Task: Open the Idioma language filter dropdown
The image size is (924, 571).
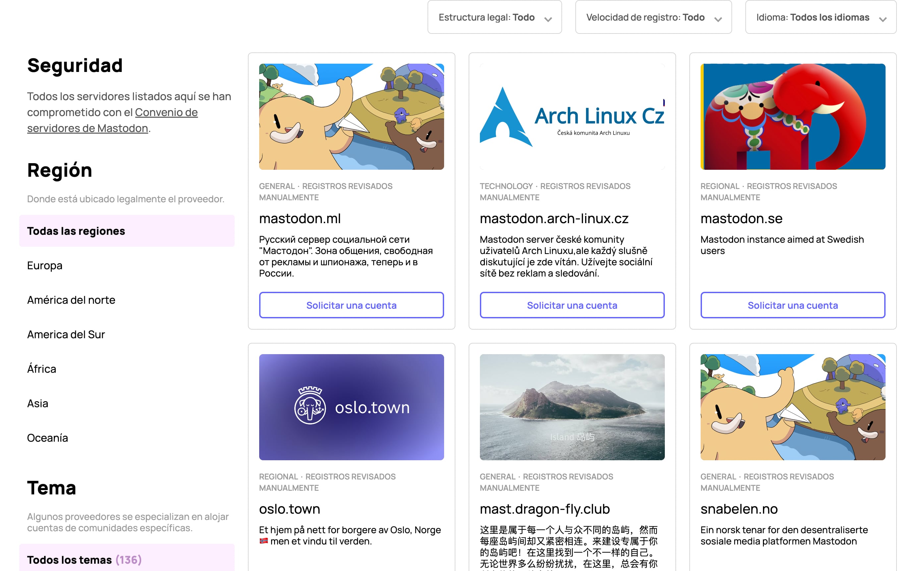Action: tap(820, 17)
